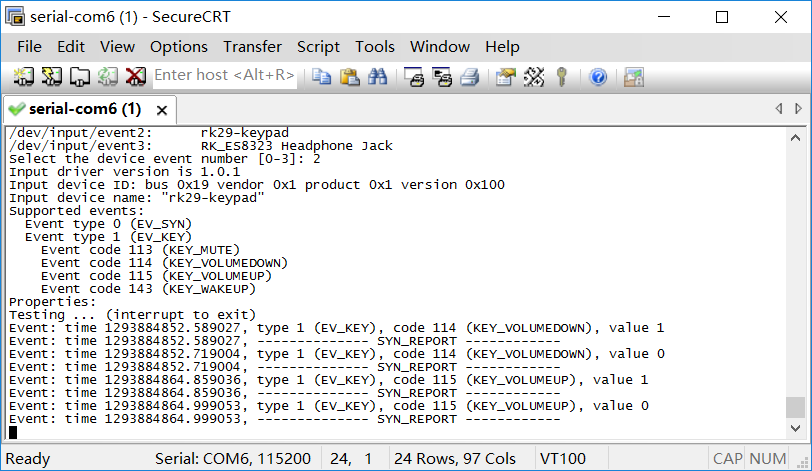Click 'Event code 113 (KEY_MUTE)' line
812x471 pixels.
point(140,250)
